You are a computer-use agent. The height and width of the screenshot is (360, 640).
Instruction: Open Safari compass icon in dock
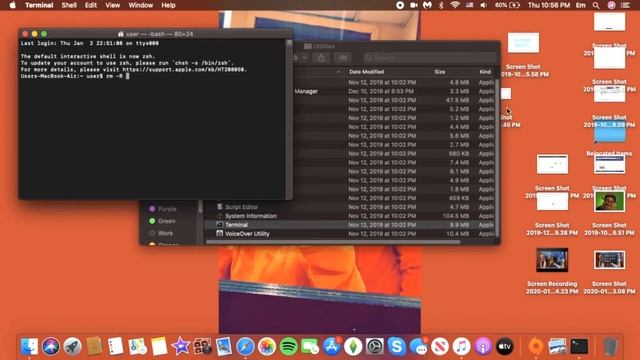245,347
